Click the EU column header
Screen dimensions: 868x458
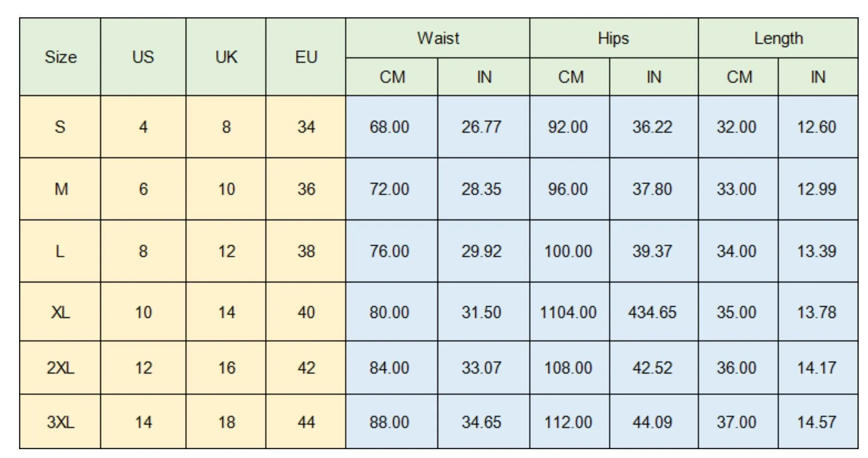(306, 57)
